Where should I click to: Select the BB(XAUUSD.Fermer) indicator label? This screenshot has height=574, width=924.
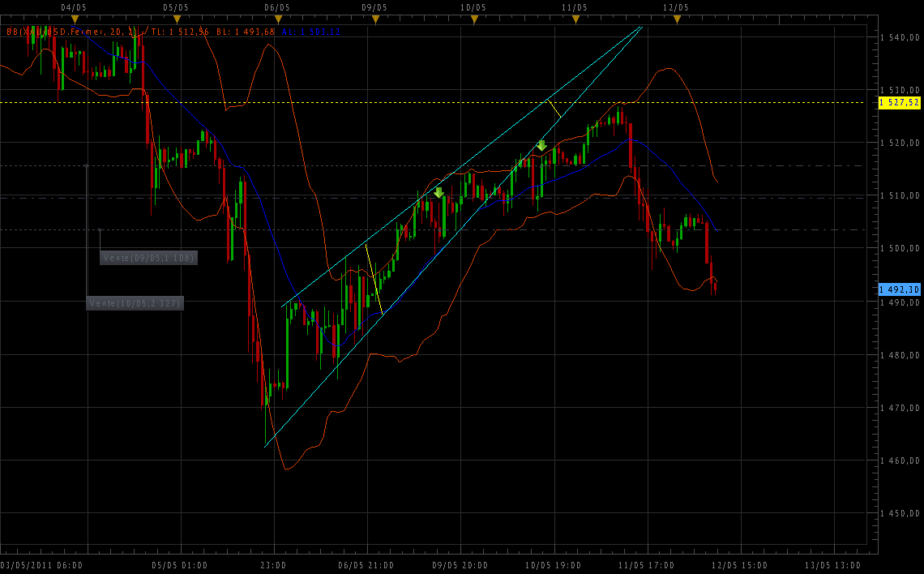(57, 32)
